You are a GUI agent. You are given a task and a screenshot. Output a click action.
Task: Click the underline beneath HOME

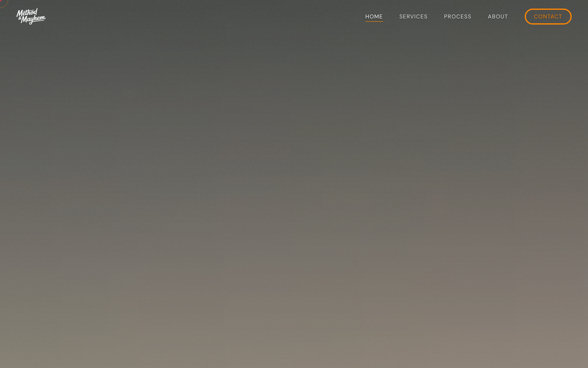[x=374, y=21]
